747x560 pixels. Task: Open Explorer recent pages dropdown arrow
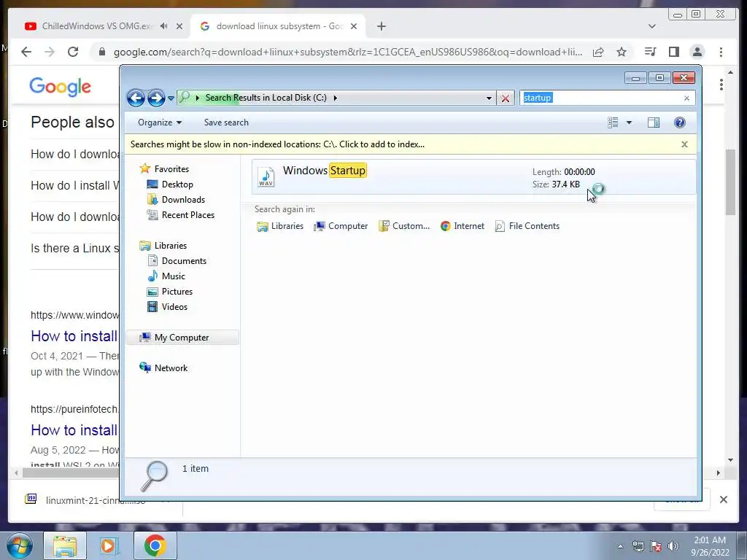[171, 98]
